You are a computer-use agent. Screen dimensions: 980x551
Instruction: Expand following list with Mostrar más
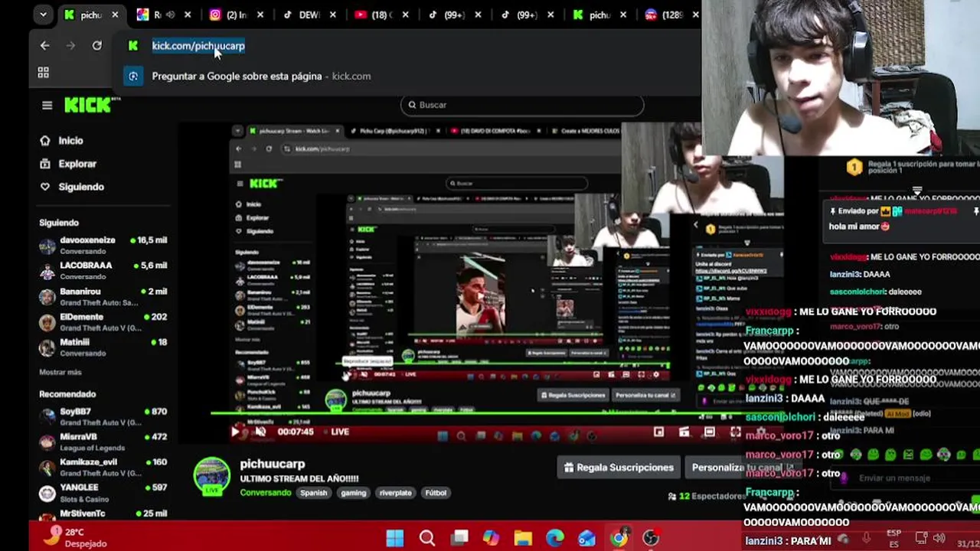(60, 372)
